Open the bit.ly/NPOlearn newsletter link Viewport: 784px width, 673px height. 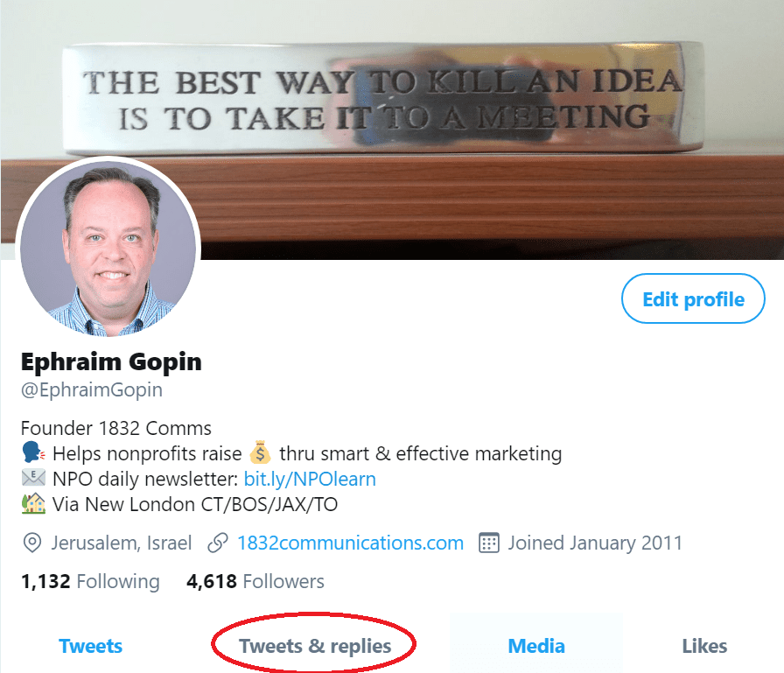pos(310,479)
